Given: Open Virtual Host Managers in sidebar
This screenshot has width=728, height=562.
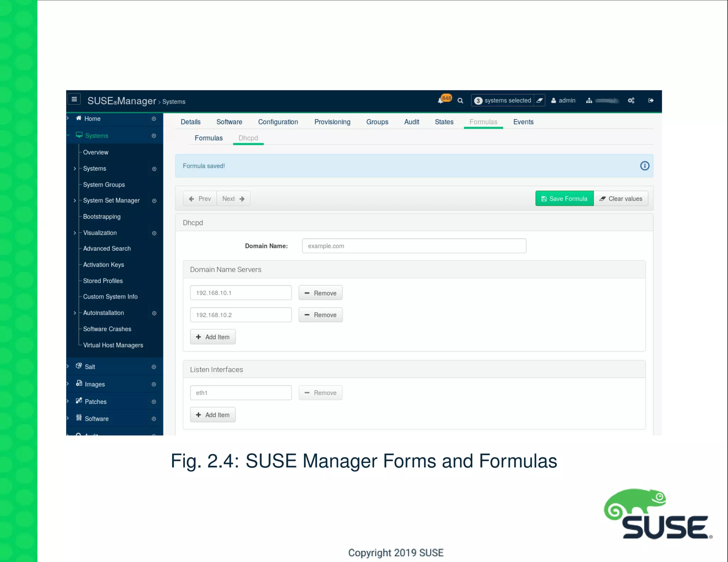Looking at the screenshot, I should coord(113,345).
